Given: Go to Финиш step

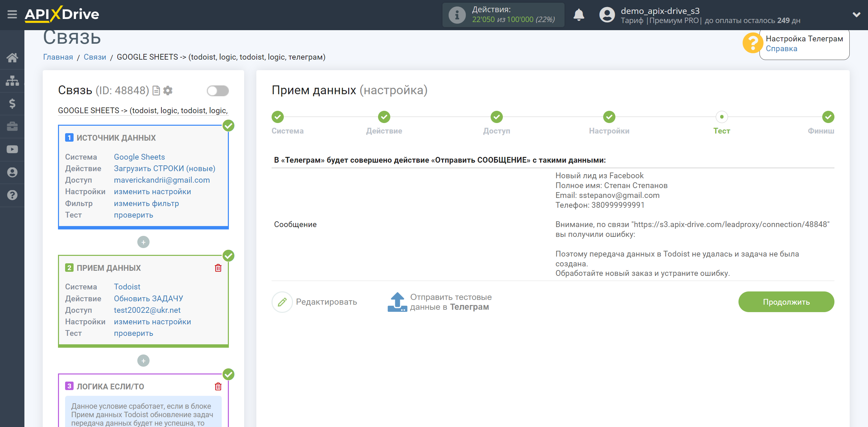Looking at the screenshot, I should click(x=828, y=117).
